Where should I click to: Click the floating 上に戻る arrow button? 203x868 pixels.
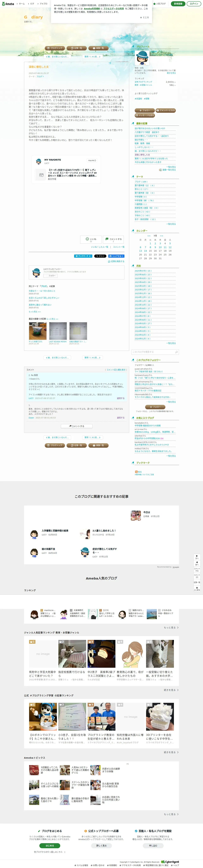(197, 589)
